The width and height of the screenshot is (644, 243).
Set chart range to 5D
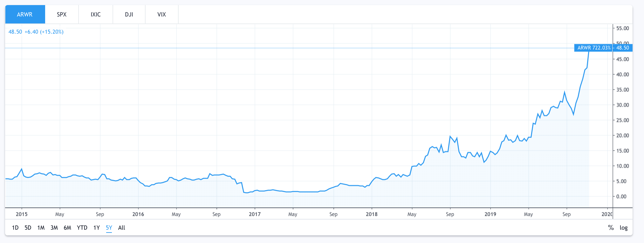coord(28,227)
